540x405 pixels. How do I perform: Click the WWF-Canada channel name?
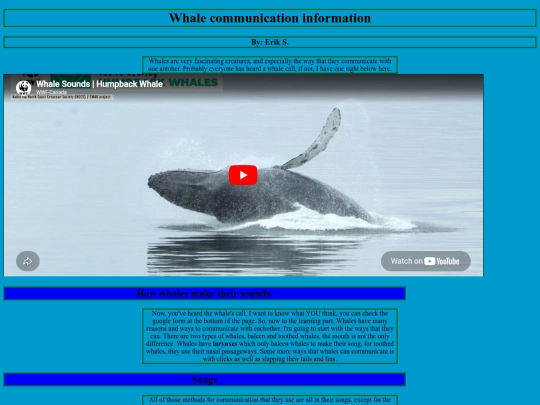point(52,92)
